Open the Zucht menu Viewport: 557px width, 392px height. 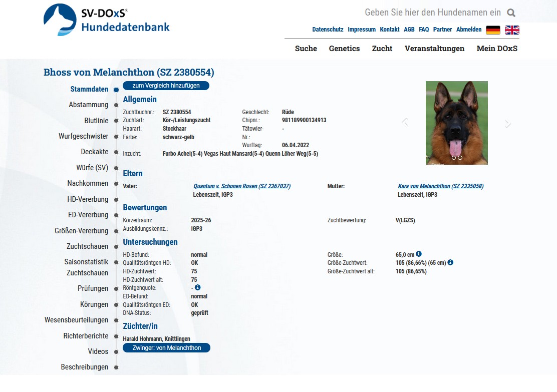point(382,49)
